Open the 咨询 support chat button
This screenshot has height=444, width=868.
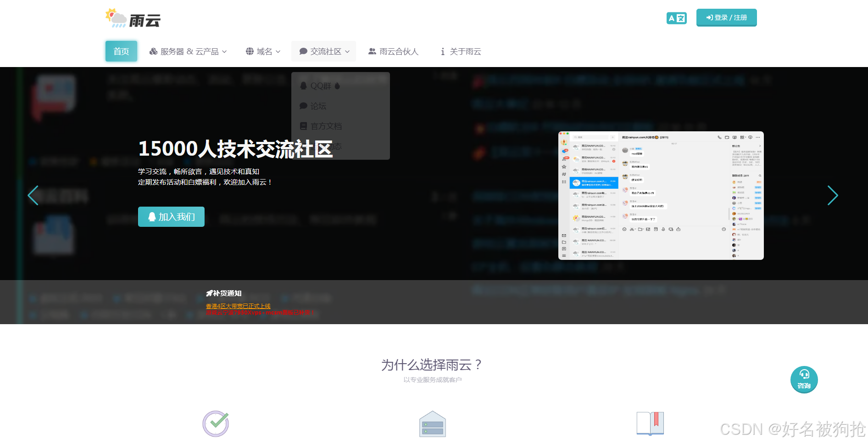coord(804,380)
